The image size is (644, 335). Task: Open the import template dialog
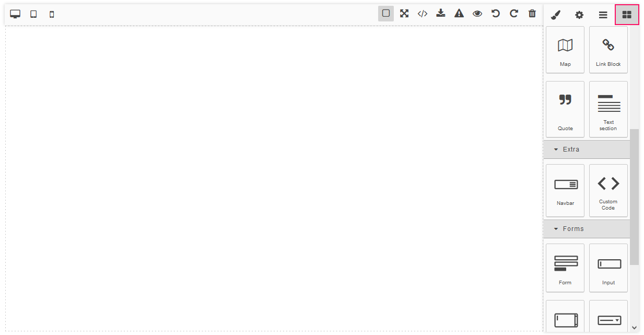(x=441, y=14)
